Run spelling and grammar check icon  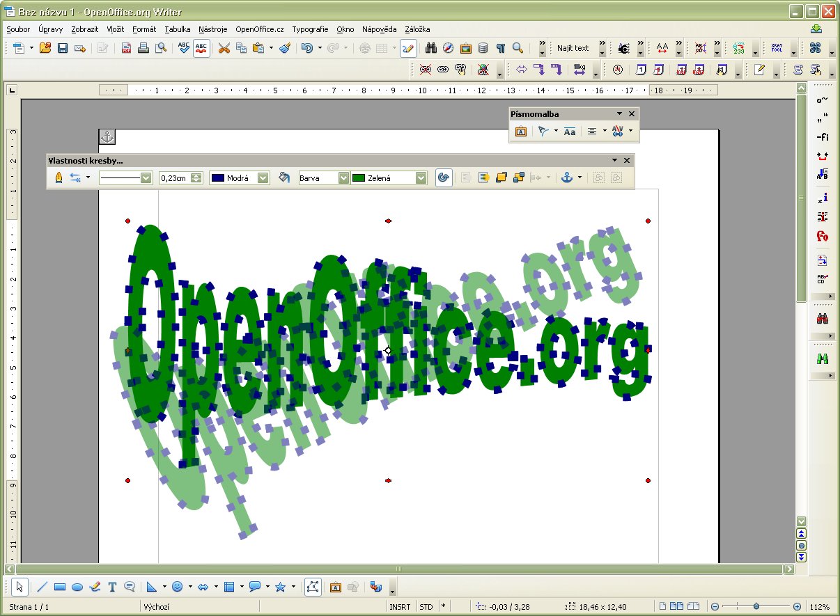coord(184,48)
